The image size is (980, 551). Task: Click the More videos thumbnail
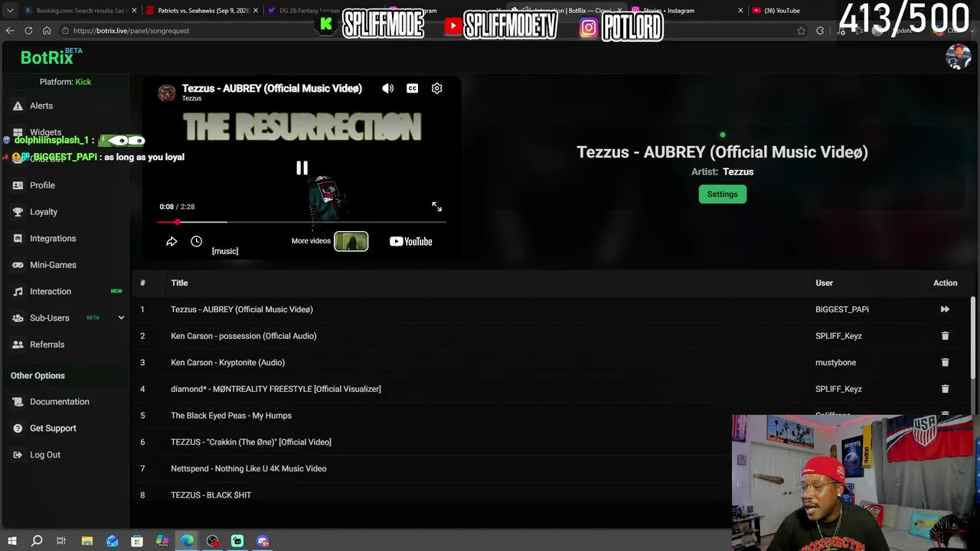coord(351,242)
